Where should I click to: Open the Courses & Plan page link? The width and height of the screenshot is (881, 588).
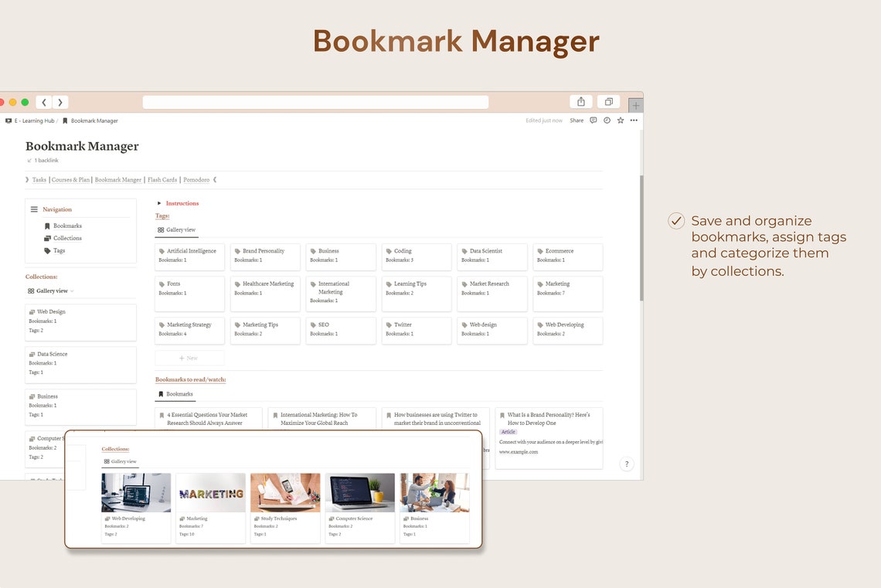pos(70,179)
